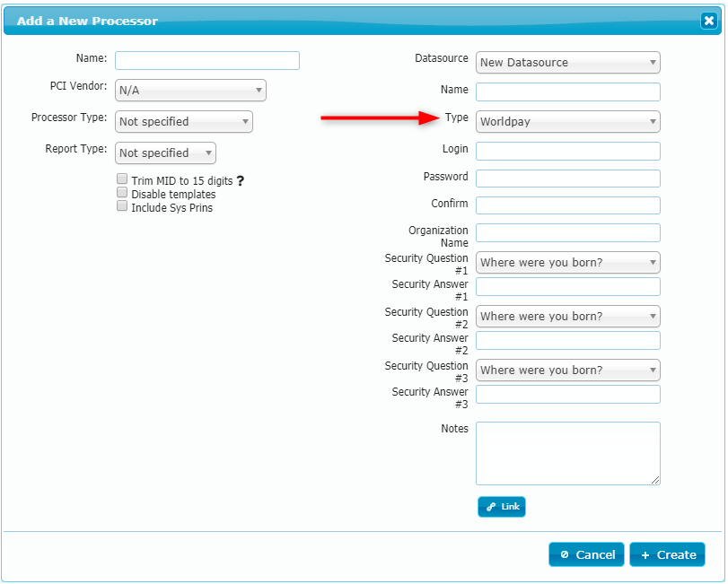
Task: Open the Datasource dropdown list
Action: [567, 63]
